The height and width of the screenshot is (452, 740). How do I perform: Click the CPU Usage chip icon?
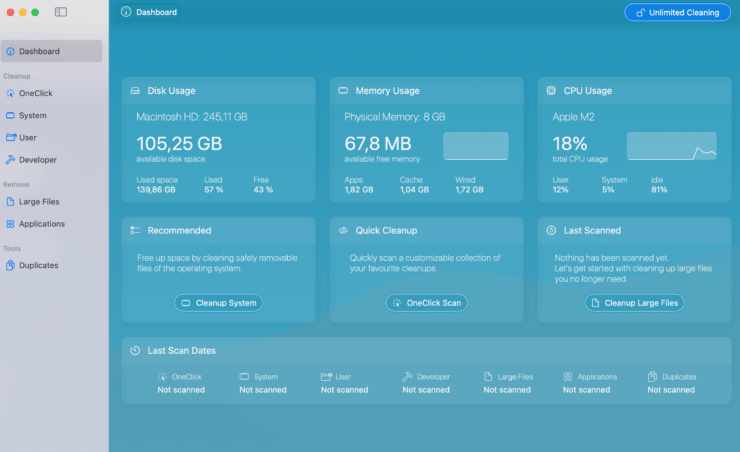click(x=551, y=91)
